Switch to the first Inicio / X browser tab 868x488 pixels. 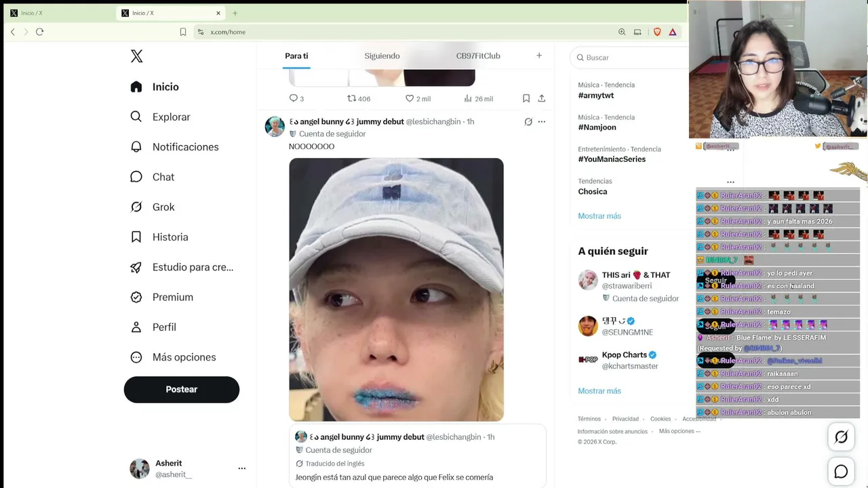coord(59,13)
